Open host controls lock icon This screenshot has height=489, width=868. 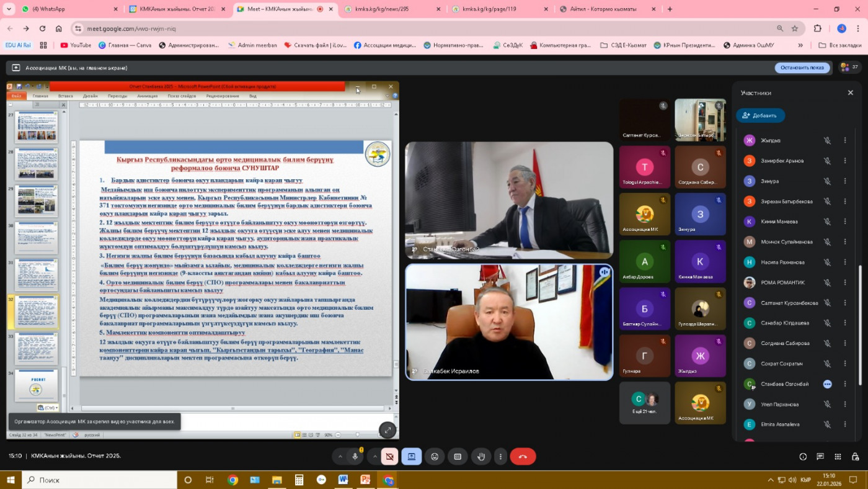pos(855,457)
